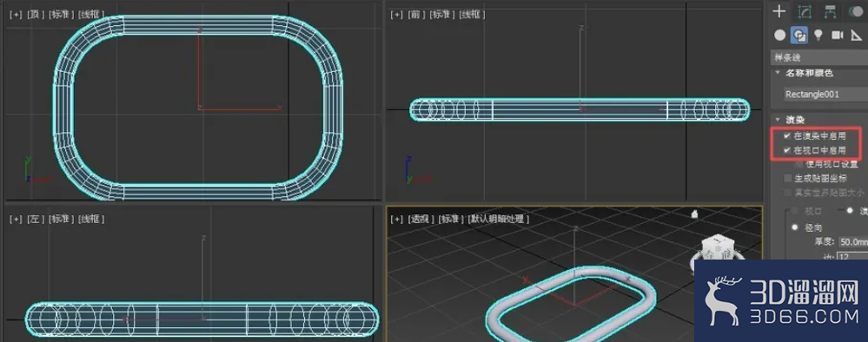Open the [+] menu of the 顶 viewport
868x342 pixels.
16,15
